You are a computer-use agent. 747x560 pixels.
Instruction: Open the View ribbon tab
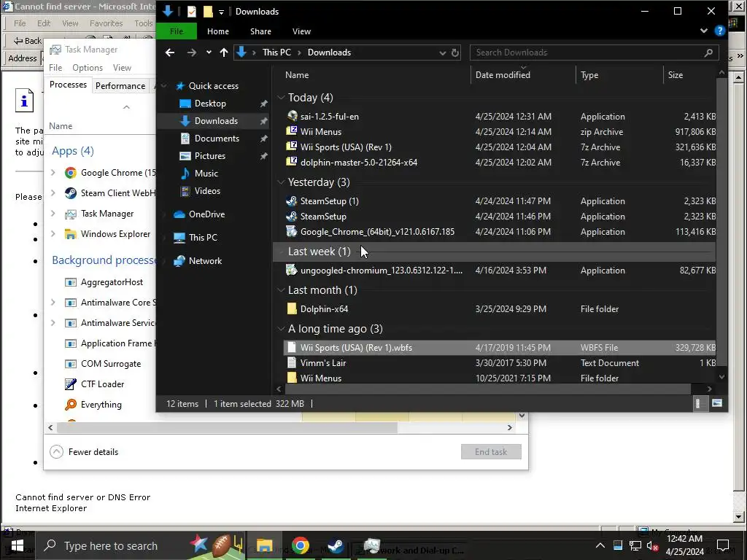pos(301,31)
